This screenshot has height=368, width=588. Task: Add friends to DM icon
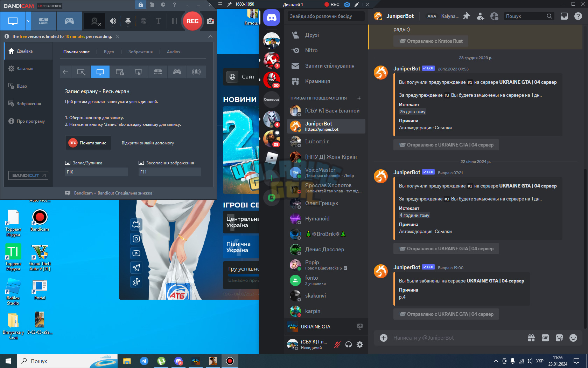pos(480,16)
